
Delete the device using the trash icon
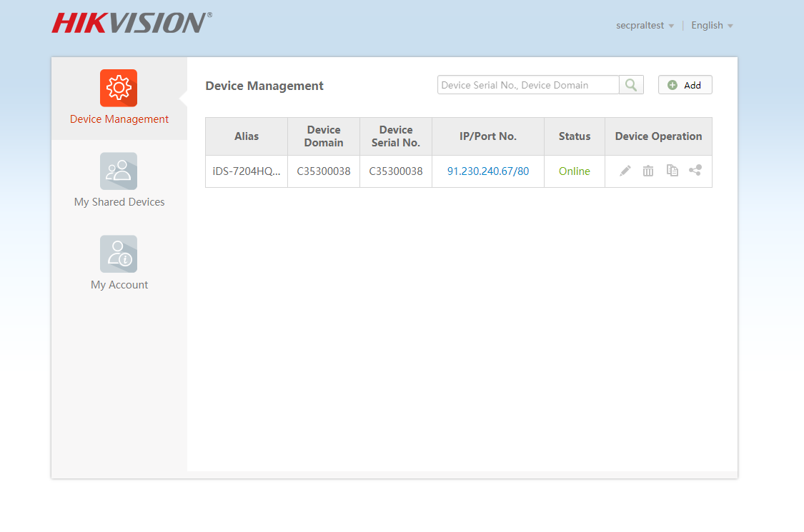pyautogui.click(x=648, y=171)
